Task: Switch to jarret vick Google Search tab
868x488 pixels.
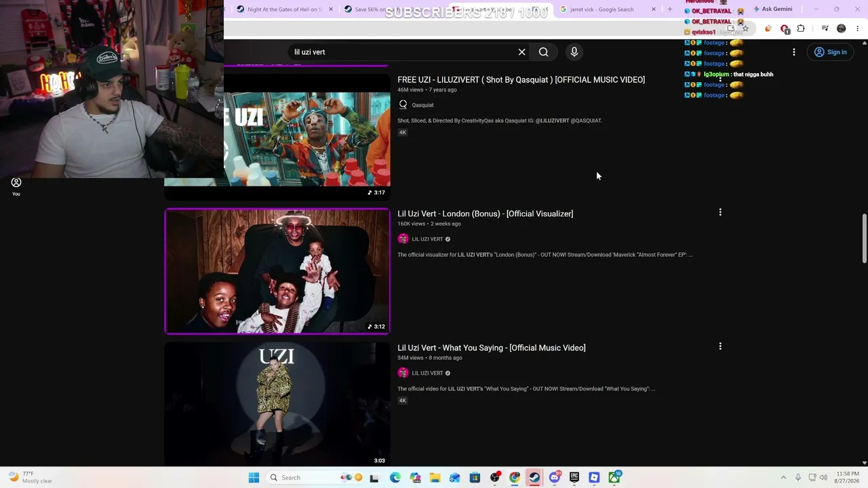Action: [x=606, y=9]
